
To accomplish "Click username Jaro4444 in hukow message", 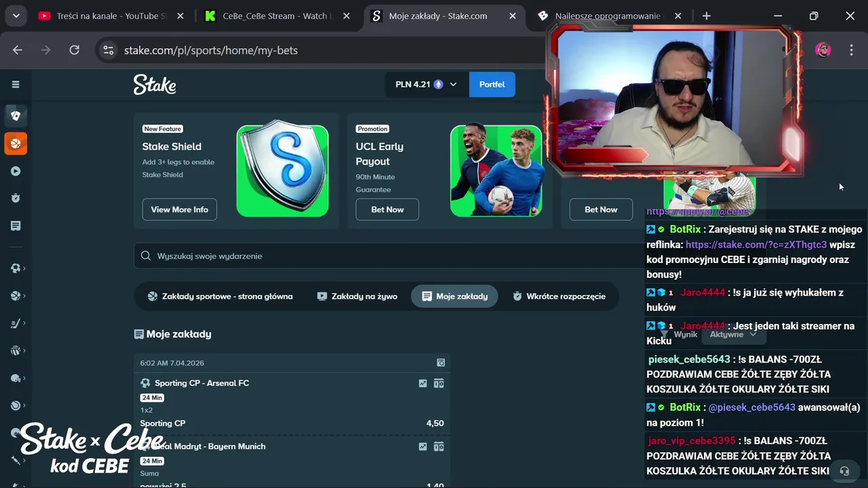I will 703,293.
